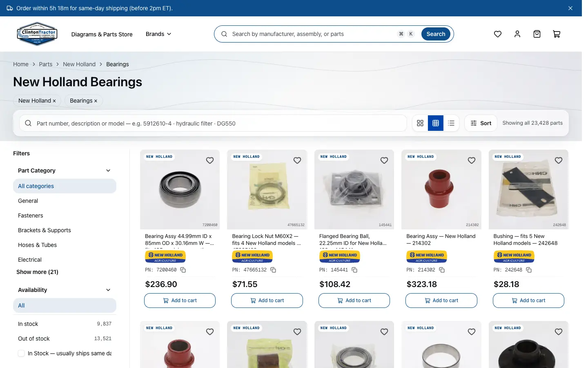
Task: Focus the part number or description filter field
Action: 213,123
